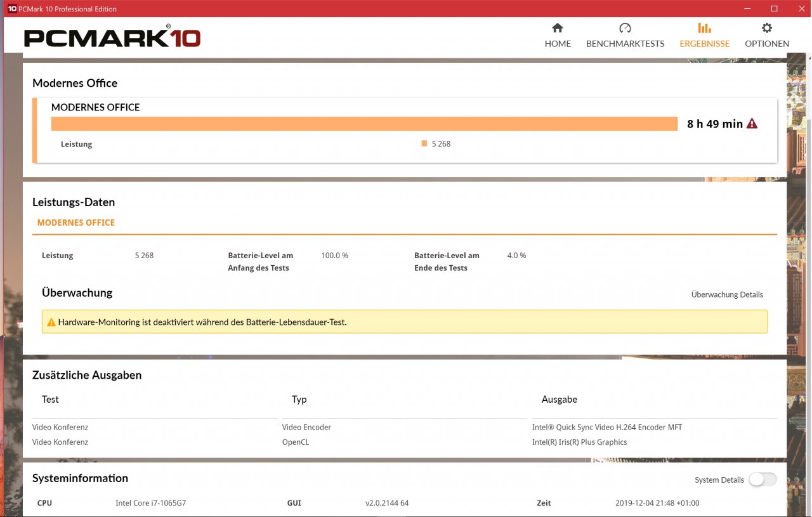Viewport: 812px width, 517px height.
Task: Click the red warning triangle beside 8 h 49 min
Action: [x=752, y=124]
